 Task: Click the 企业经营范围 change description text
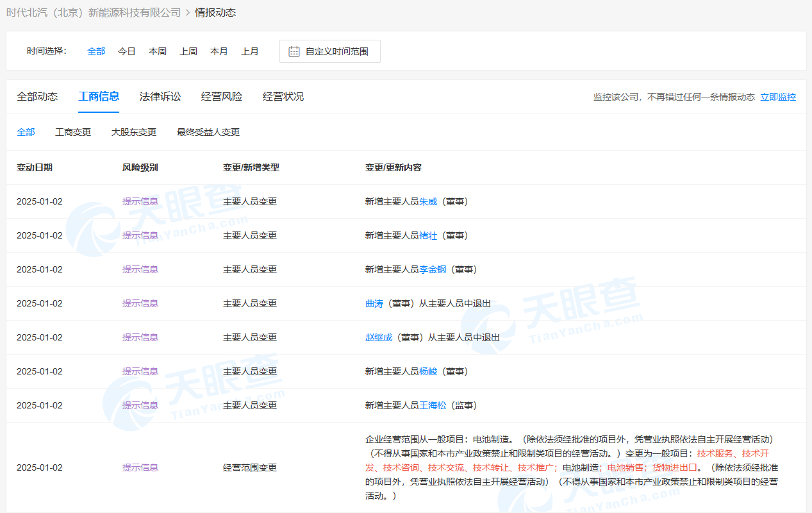572,467
